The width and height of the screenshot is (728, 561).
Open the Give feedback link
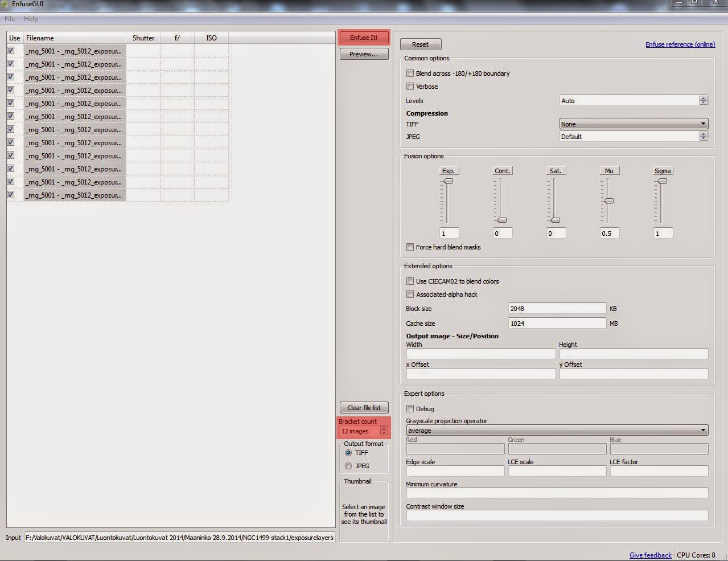pos(649,555)
